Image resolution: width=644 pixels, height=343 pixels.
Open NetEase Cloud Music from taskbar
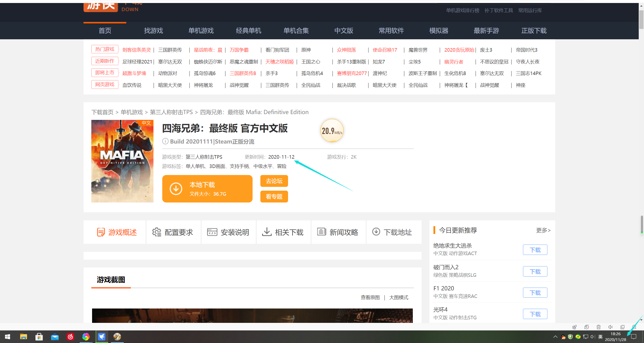pyautogui.click(x=70, y=337)
